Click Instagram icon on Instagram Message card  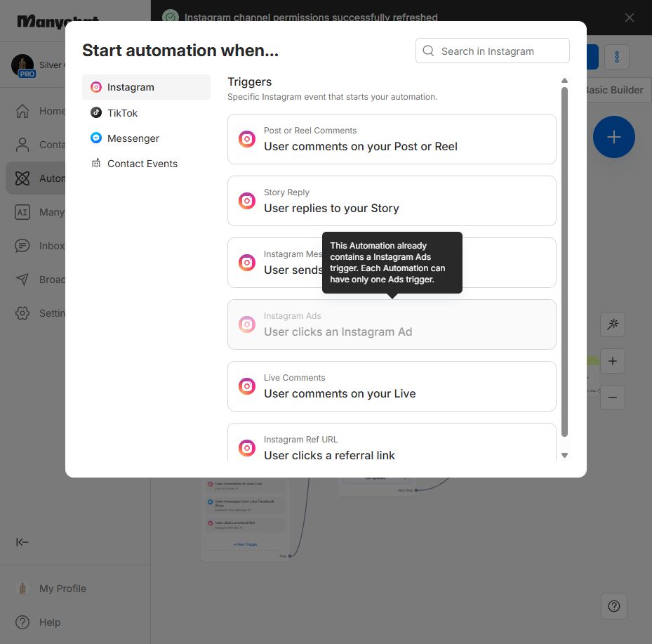tap(247, 263)
